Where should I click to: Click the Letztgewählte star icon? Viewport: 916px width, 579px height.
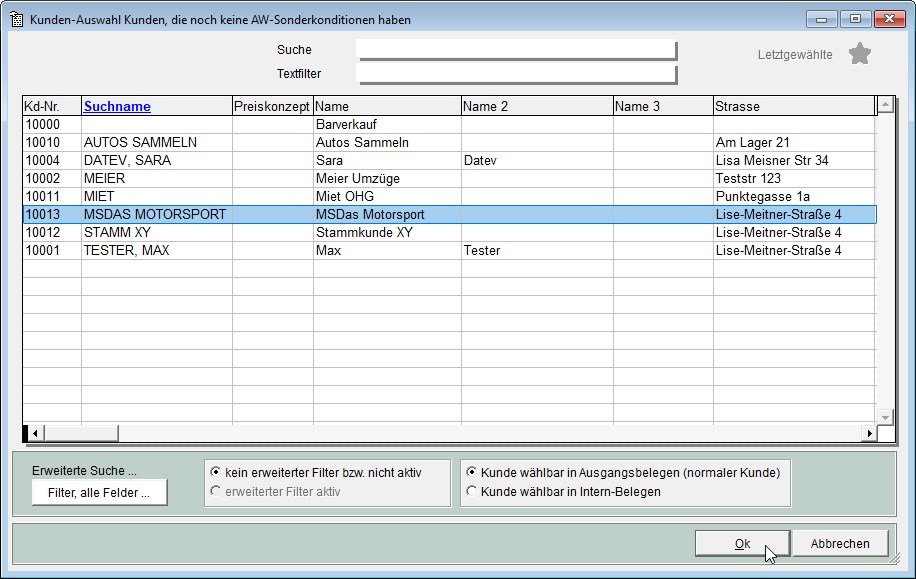coord(859,54)
